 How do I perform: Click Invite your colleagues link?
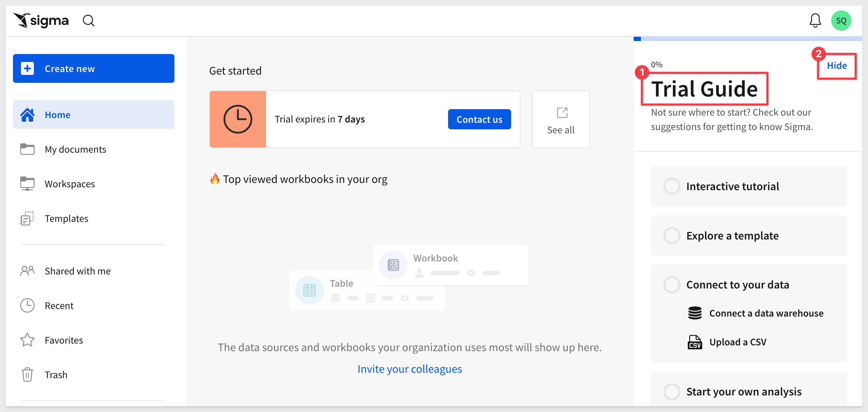coord(409,369)
